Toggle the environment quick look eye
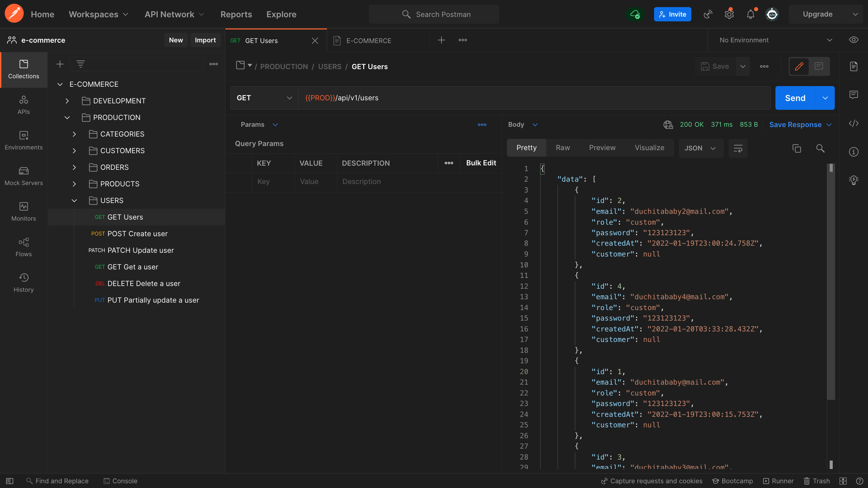 pyautogui.click(x=854, y=40)
